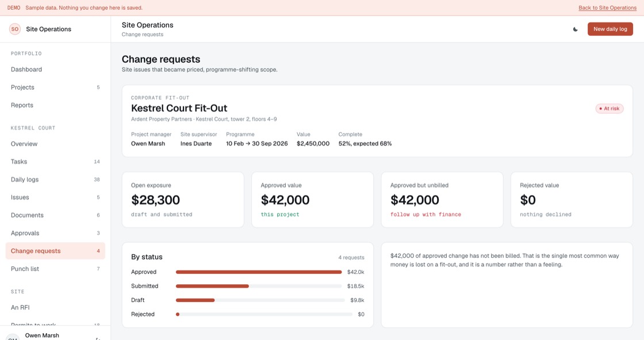The height and width of the screenshot is (340, 644).
Task: Click the $42.0k amount in Approved row
Action: click(x=356, y=272)
